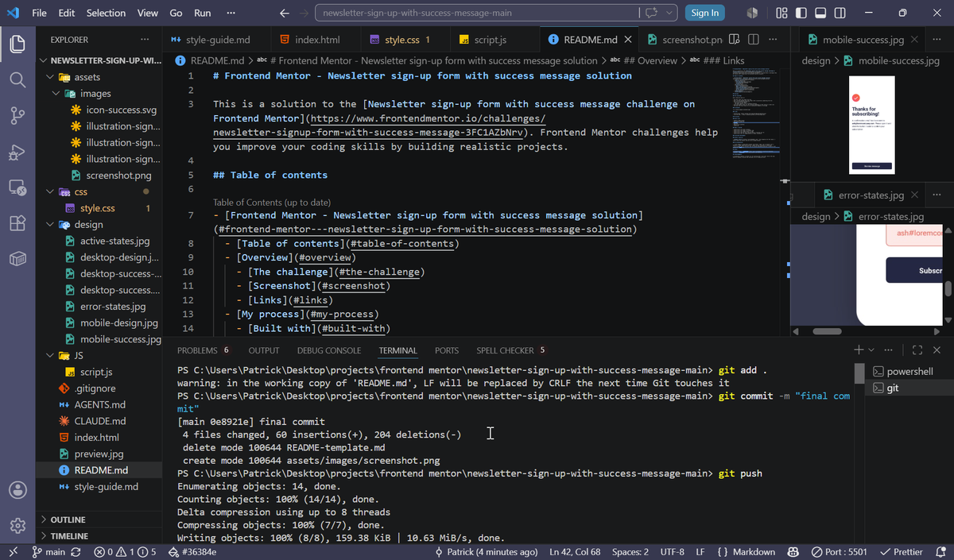Screen dimensions: 954x560
Task: Open the Source Control view
Action: click(x=17, y=116)
